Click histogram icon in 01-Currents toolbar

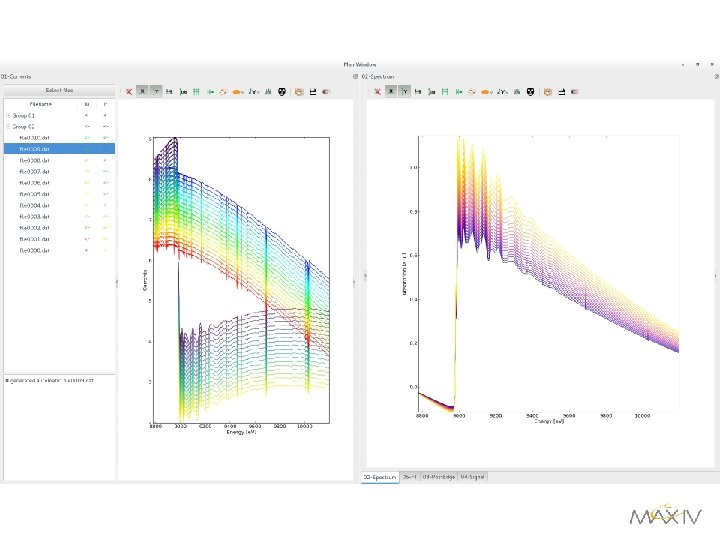coord(269,92)
